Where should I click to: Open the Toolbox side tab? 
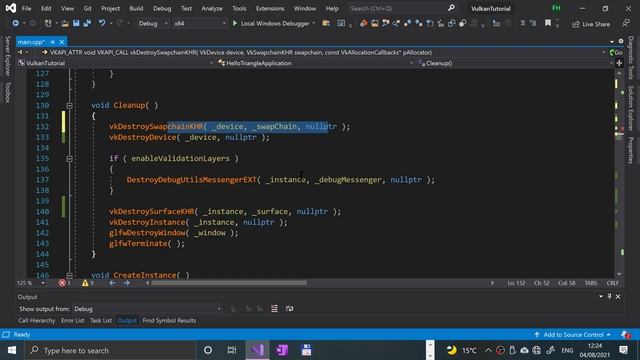(7, 92)
